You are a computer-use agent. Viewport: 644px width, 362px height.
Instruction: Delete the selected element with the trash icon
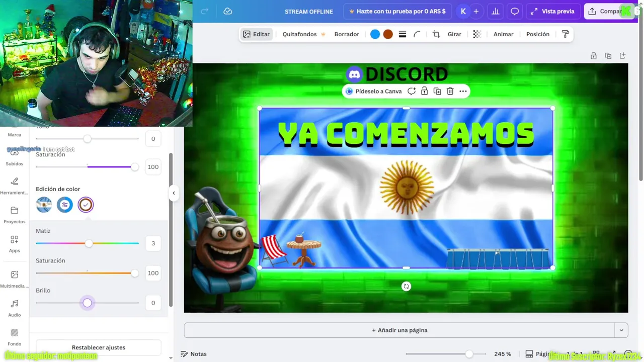450,91
